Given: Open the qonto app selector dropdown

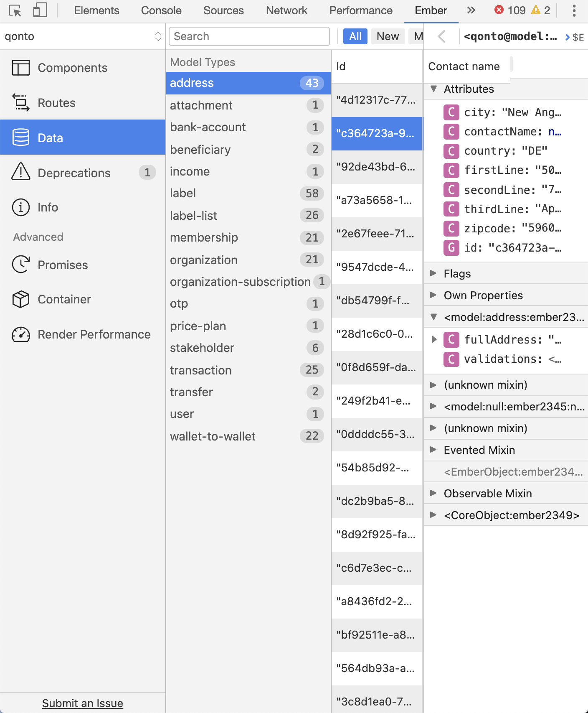Looking at the screenshot, I should pyautogui.click(x=83, y=36).
